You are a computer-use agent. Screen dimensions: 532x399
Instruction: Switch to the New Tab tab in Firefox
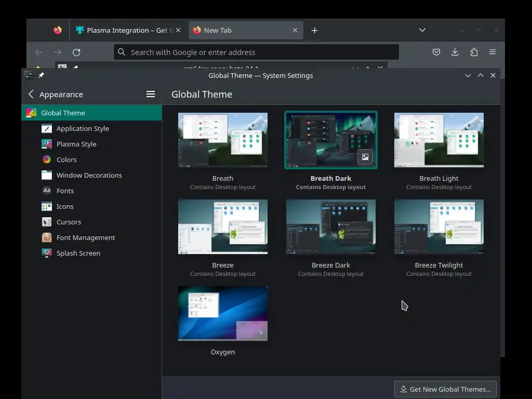pos(245,30)
